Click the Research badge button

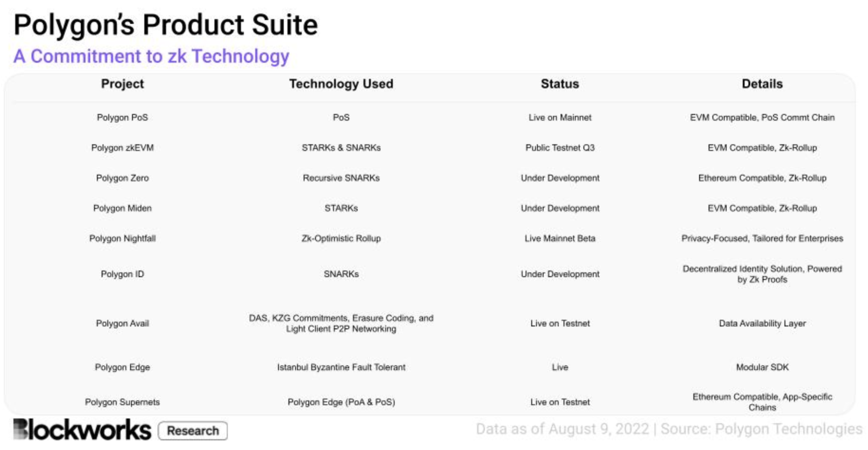pos(193,431)
